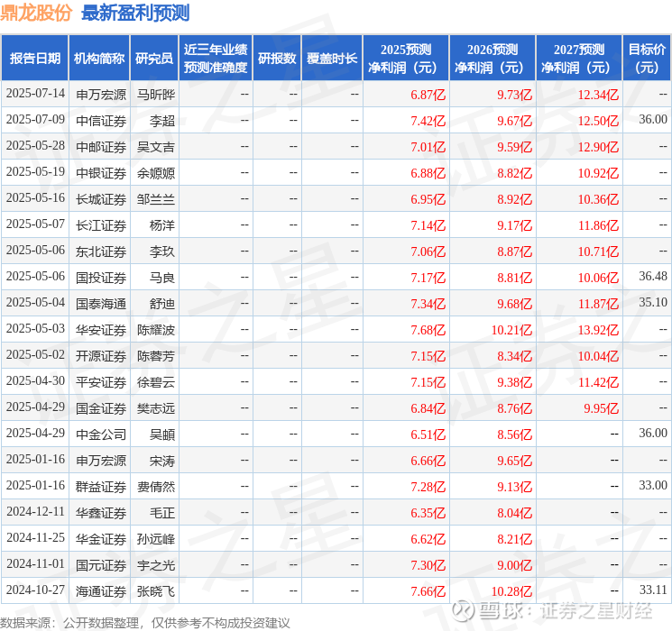Click analyst name 余嫄嫄

tap(156, 173)
